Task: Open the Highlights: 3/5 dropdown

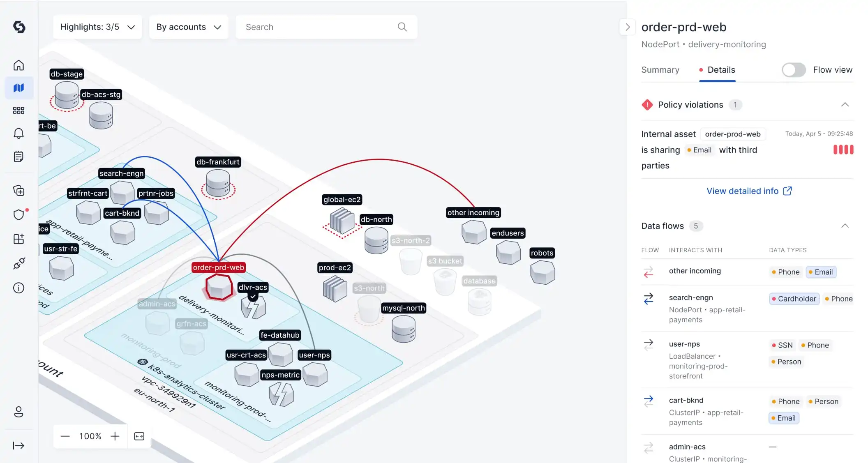Action: [x=97, y=27]
